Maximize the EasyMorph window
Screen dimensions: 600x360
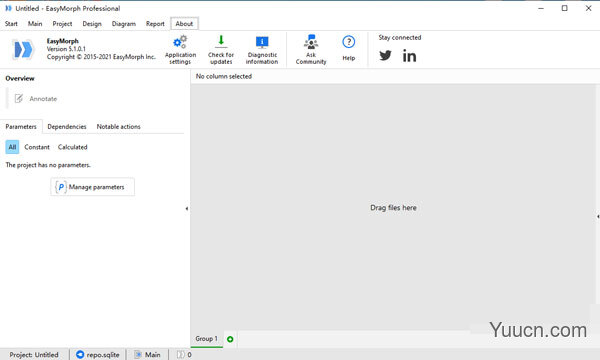pos(564,8)
